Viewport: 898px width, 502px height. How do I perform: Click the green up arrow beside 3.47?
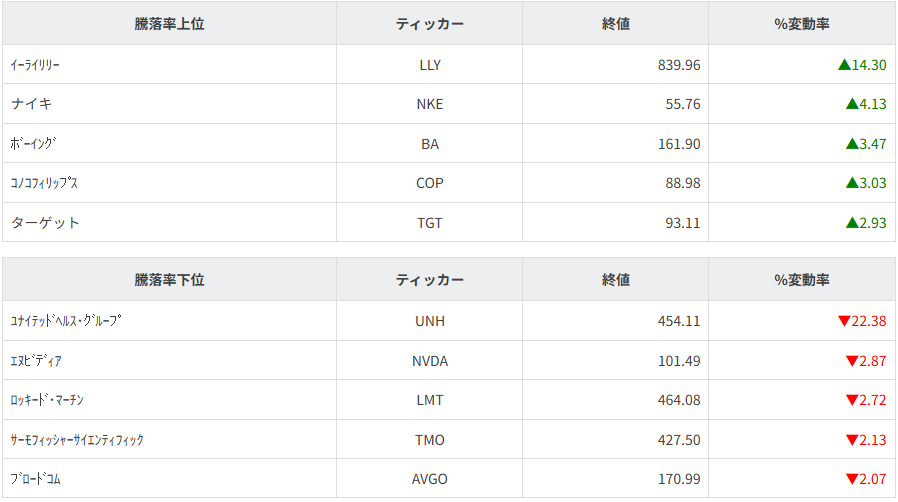point(852,144)
